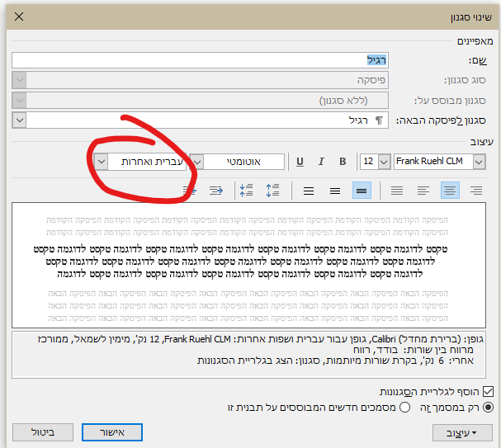501x448 pixels.
Task: Select רק במסמך זה radio option
Action: coord(489,408)
